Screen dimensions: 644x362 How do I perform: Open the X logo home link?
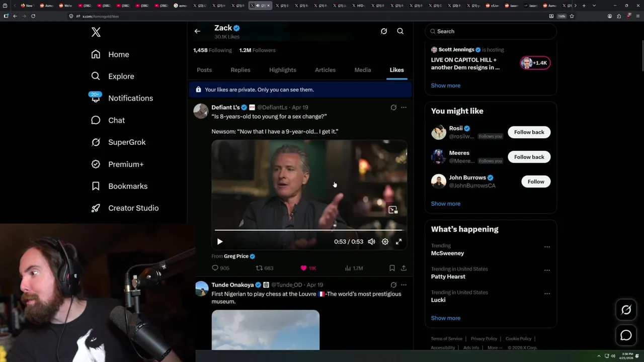coord(96,32)
